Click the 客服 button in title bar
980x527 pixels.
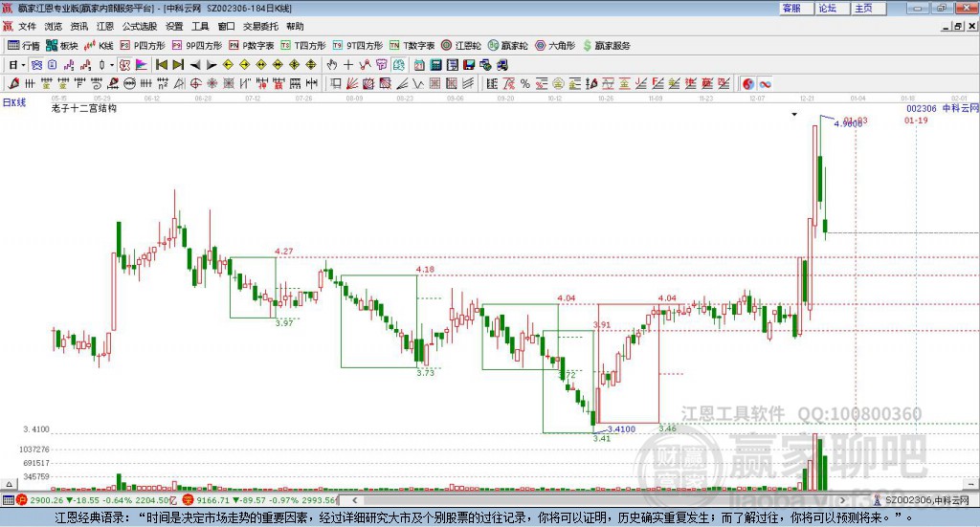(x=796, y=8)
